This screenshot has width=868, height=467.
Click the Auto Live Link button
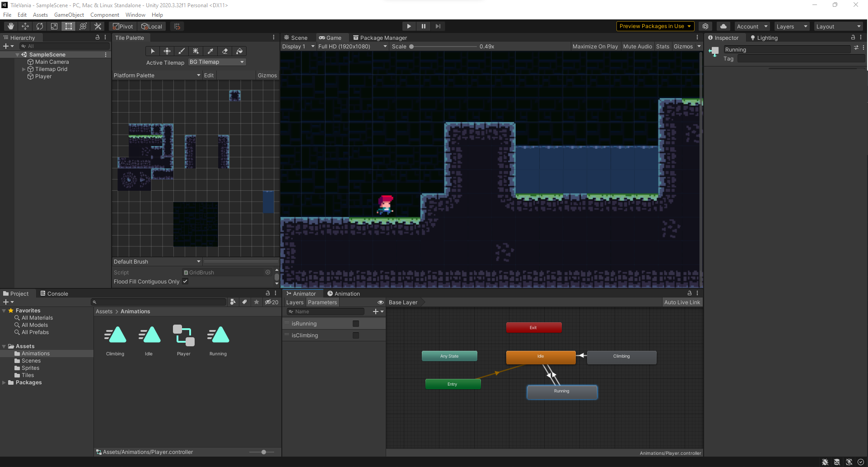point(681,302)
